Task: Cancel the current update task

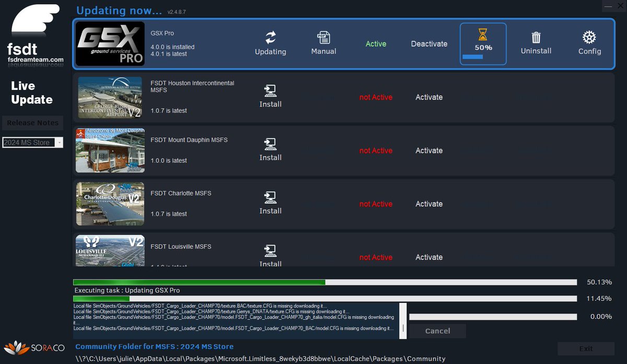Action: pyautogui.click(x=437, y=331)
